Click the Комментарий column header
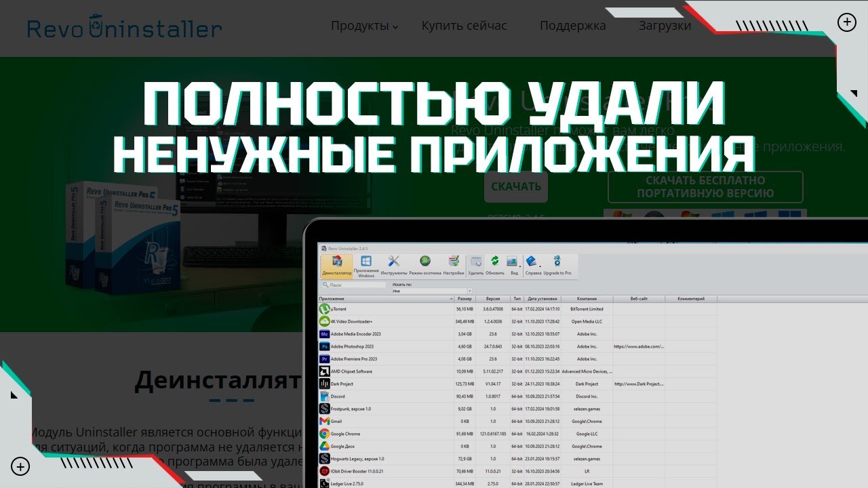Image resolution: width=868 pixels, height=488 pixels. tap(691, 299)
